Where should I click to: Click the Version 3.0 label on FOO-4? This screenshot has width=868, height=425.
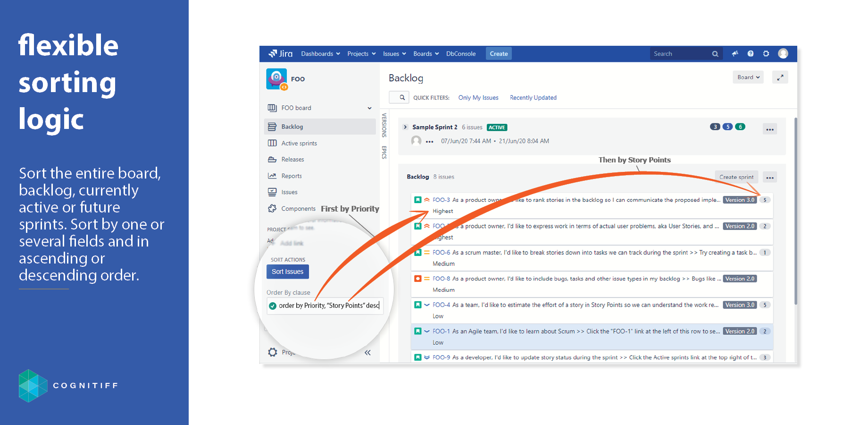tap(740, 305)
